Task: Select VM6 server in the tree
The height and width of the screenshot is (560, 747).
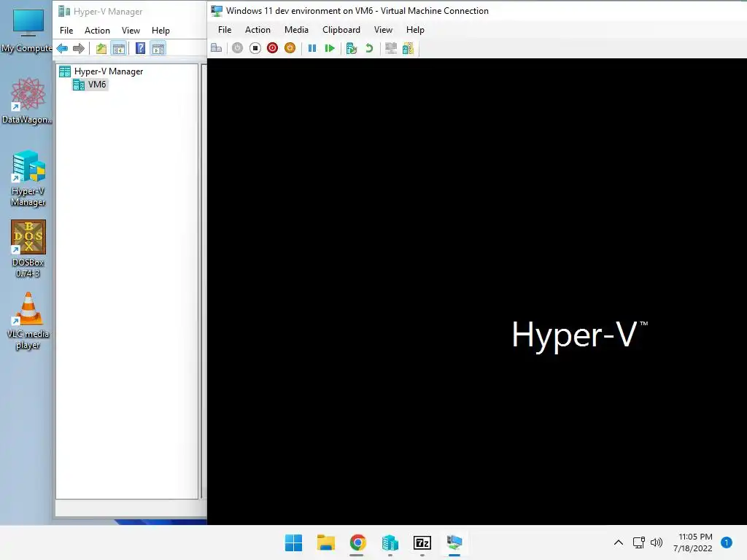Action: click(x=90, y=85)
